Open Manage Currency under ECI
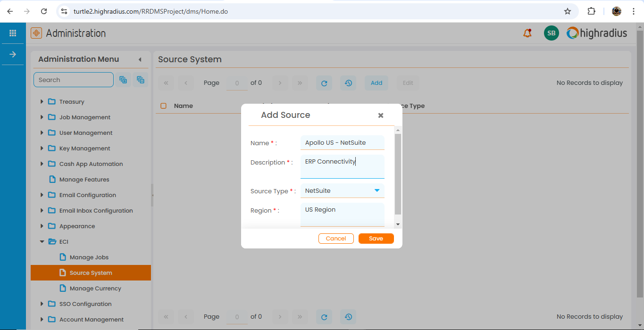This screenshot has width=644, height=330. point(95,289)
